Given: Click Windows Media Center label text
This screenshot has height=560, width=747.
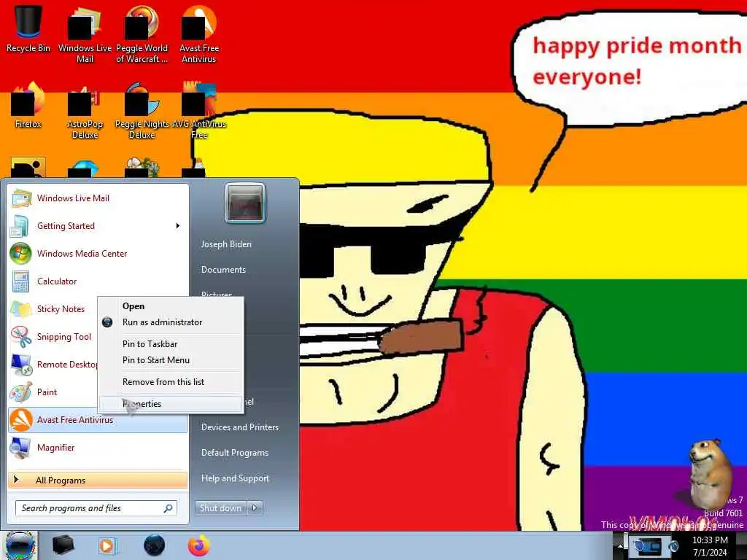Looking at the screenshot, I should point(82,253).
